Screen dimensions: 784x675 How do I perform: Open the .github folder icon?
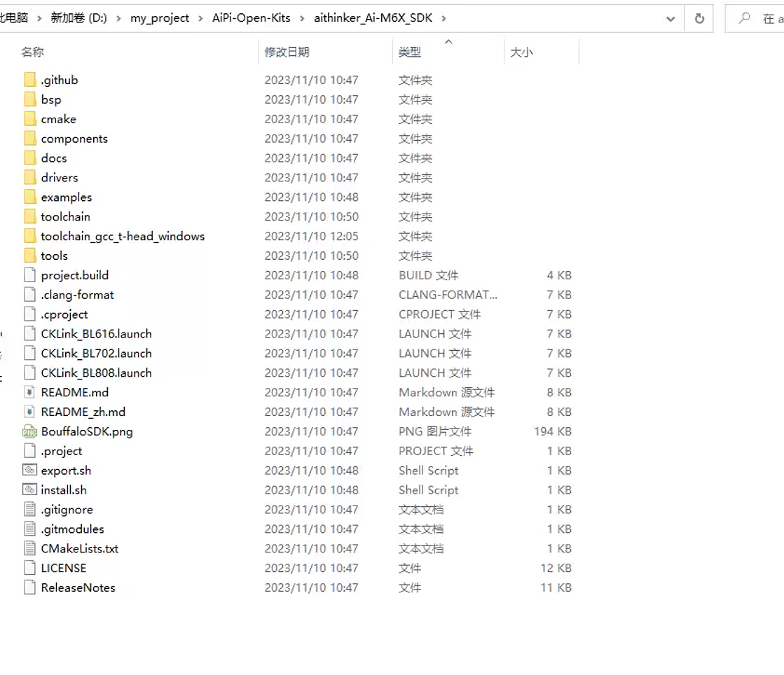point(29,80)
